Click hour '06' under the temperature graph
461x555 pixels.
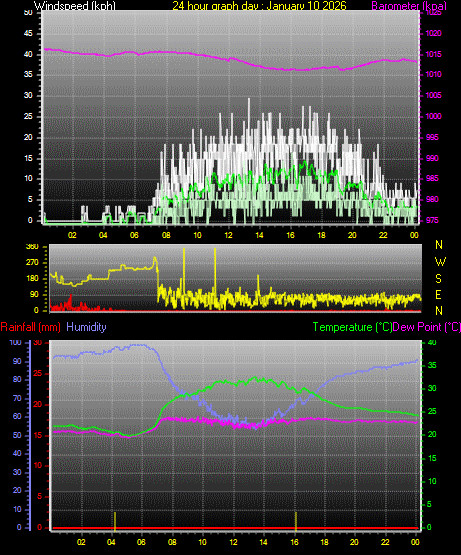click(x=141, y=542)
